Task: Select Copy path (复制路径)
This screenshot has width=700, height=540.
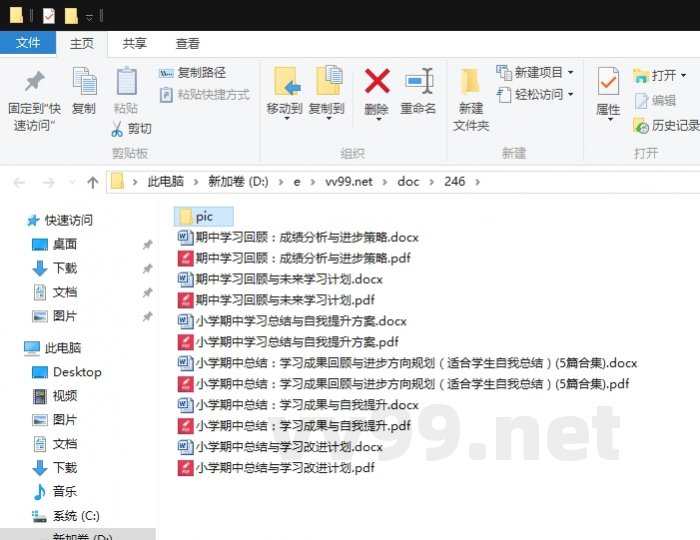Action: point(192,73)
